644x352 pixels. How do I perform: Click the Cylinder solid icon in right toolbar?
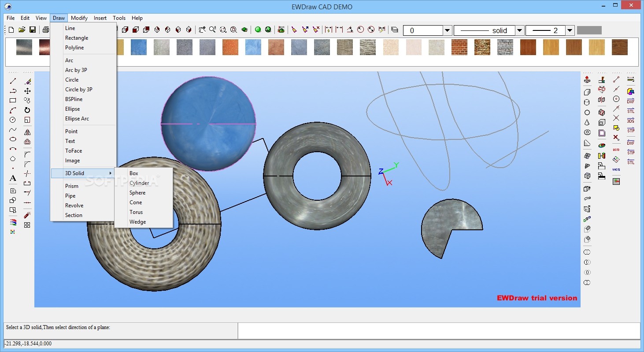tap(587, 102)
